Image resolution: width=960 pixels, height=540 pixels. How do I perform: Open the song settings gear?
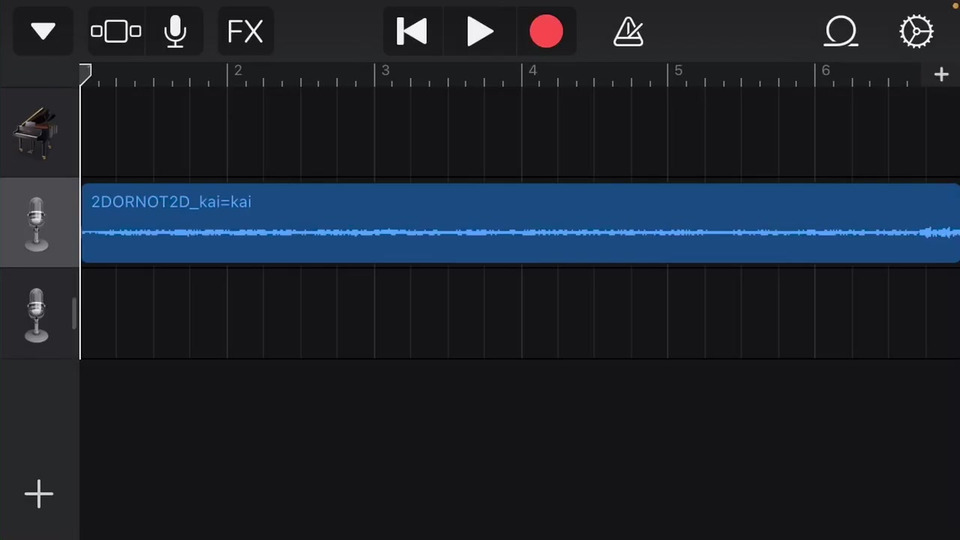(x=916, y=32)
